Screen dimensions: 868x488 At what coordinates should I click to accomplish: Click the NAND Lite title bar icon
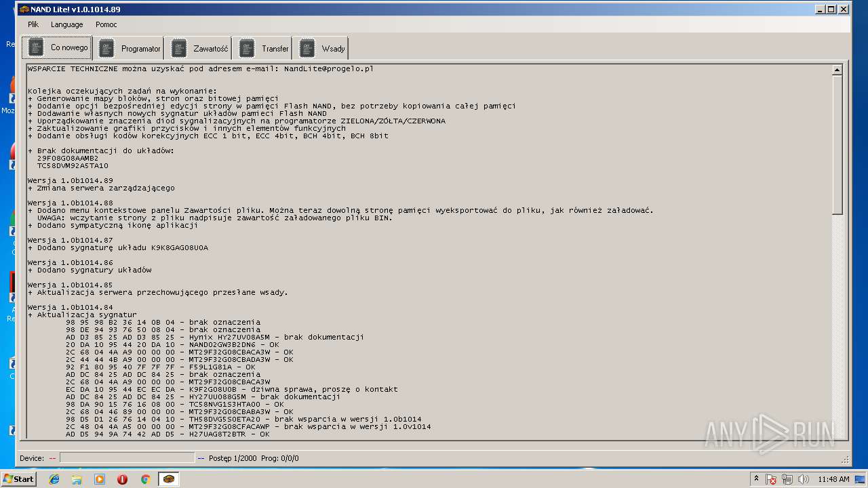click(x=24, y=9)
